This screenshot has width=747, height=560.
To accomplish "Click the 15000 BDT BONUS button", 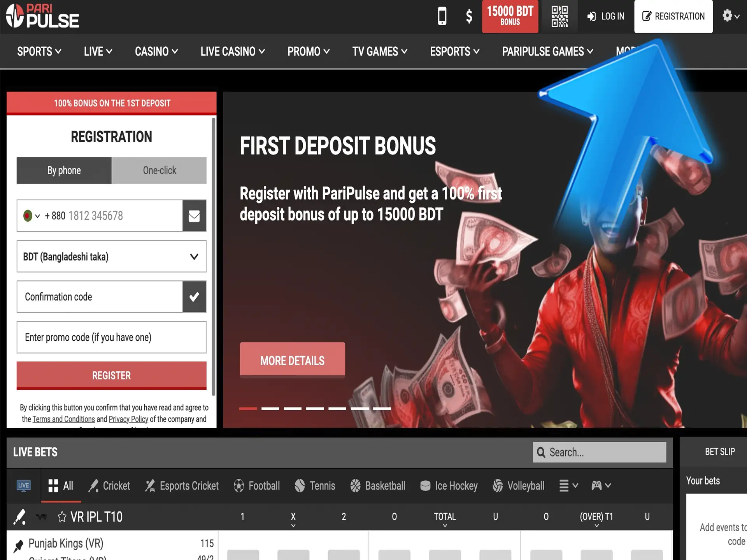I will [x=510, y=16].
